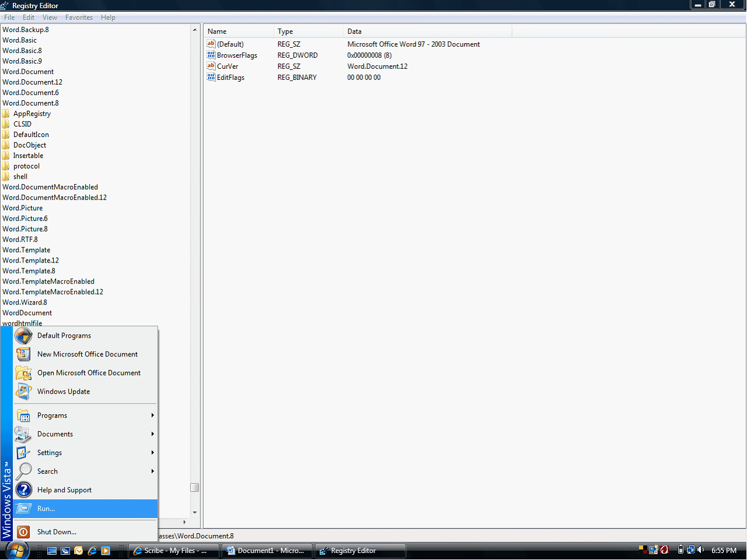
Task: Select the Word.TemplateMacroEnabled key
Action: (48, 282)
